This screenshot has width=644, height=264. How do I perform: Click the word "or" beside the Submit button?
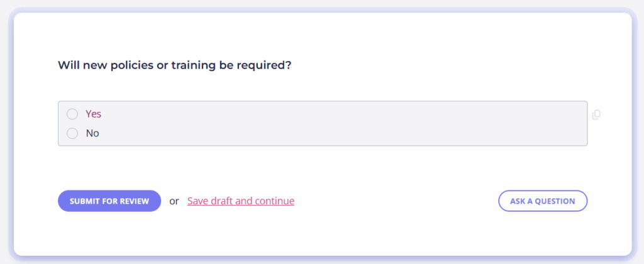point(174,202)
